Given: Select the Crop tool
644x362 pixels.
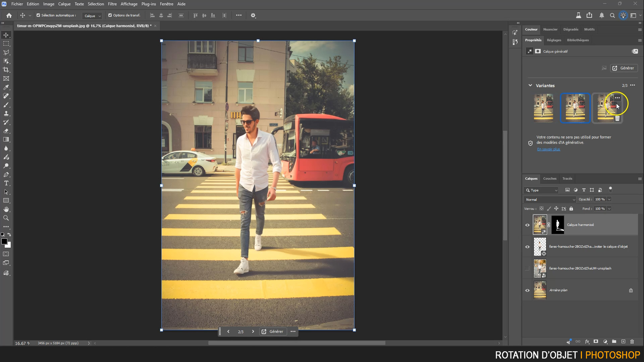Looking at the screenshot, I should pyautogui.click(x=6, y=70).
